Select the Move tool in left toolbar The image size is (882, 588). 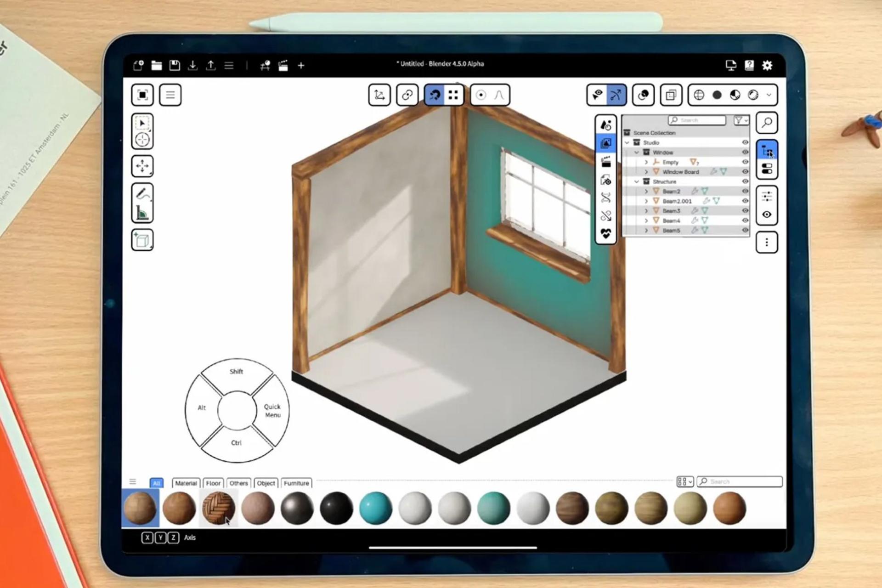click(x=142, y=166)
